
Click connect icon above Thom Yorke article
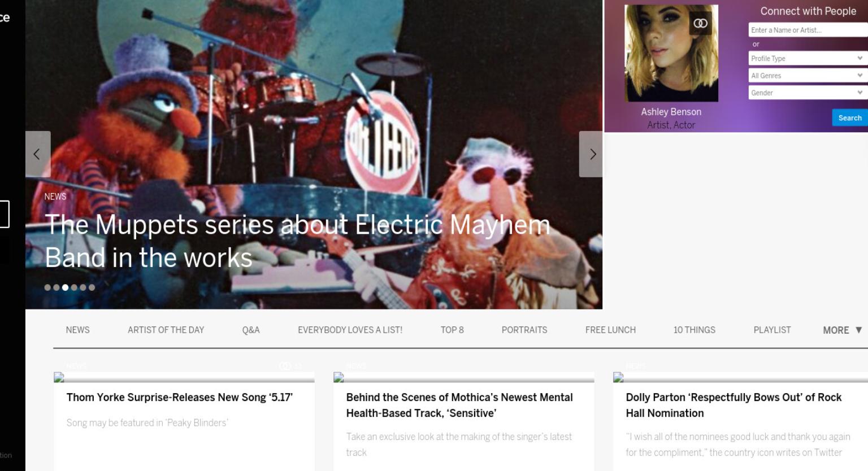[x=285, y=366]
